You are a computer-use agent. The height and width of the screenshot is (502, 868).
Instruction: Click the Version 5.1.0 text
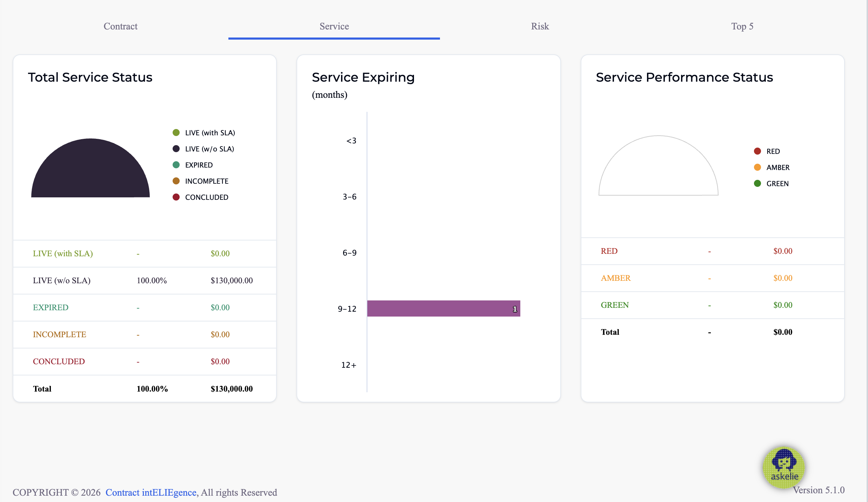(x=819, y=490)
